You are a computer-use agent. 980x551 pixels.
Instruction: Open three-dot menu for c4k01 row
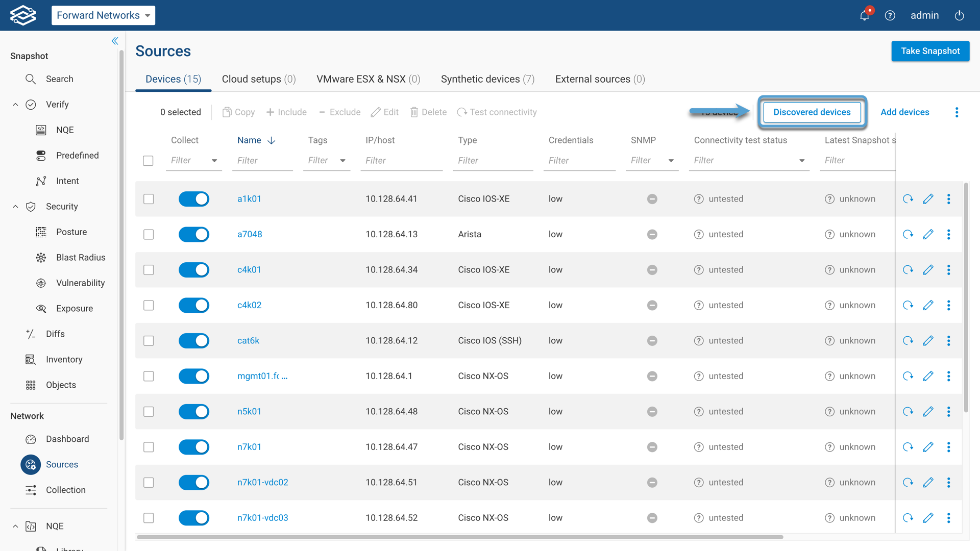click(949, 270)
